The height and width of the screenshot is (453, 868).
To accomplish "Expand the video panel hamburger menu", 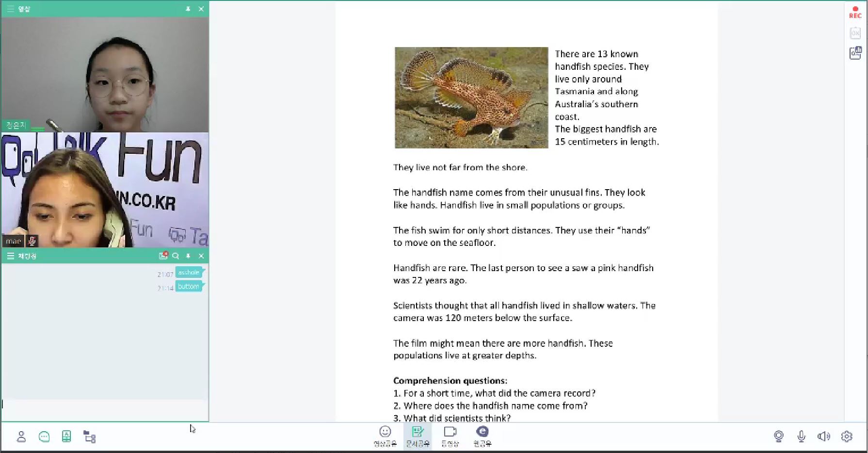I will [x=10, y=9].
